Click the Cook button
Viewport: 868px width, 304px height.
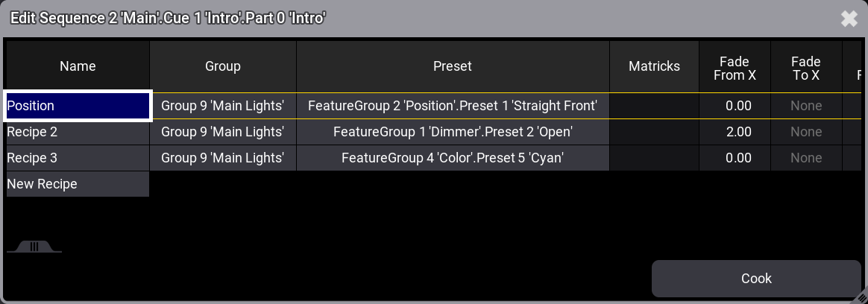(x=756, y=279)
